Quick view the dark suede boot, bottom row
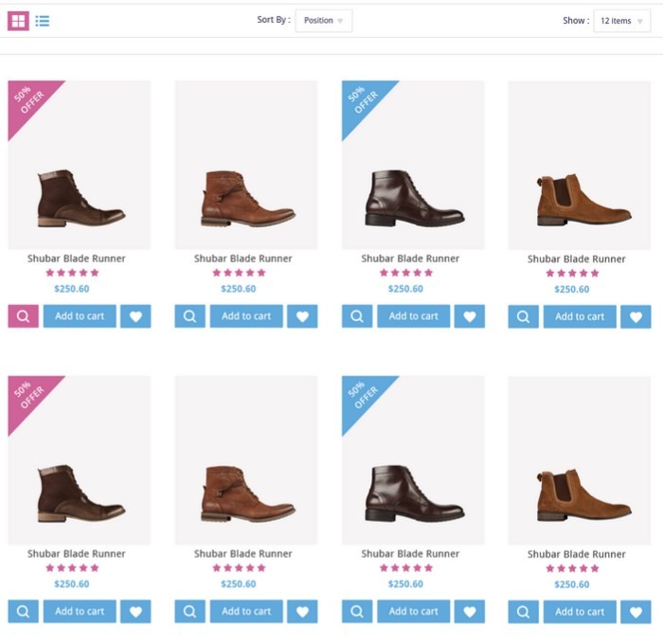Image resolution: width=663 pixels, height=644 pixels. (x=24, y=612)
